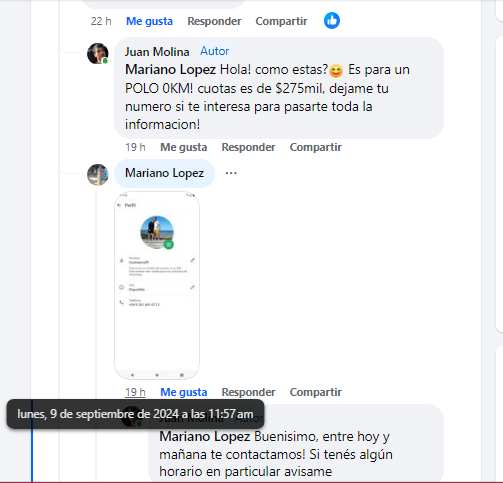Click Responder under Mariano's image comment
503x483 pixels.
pos(248,392)
